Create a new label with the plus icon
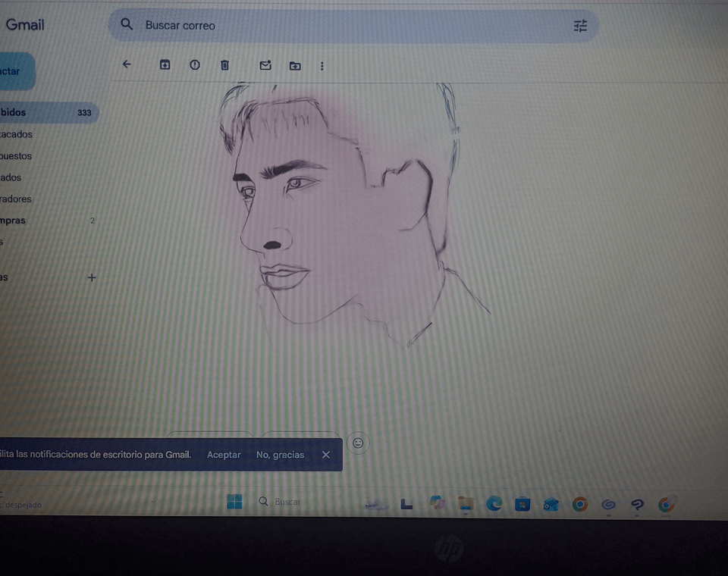Viewport: 728px width, 576px height. coord(92,277)
